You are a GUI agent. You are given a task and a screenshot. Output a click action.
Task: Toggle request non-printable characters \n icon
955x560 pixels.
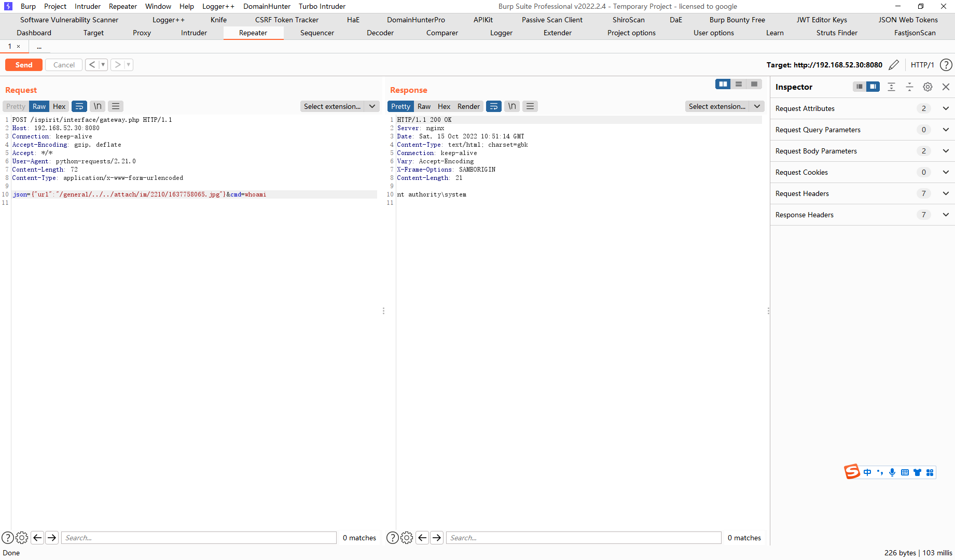click(x=98, y=106)
